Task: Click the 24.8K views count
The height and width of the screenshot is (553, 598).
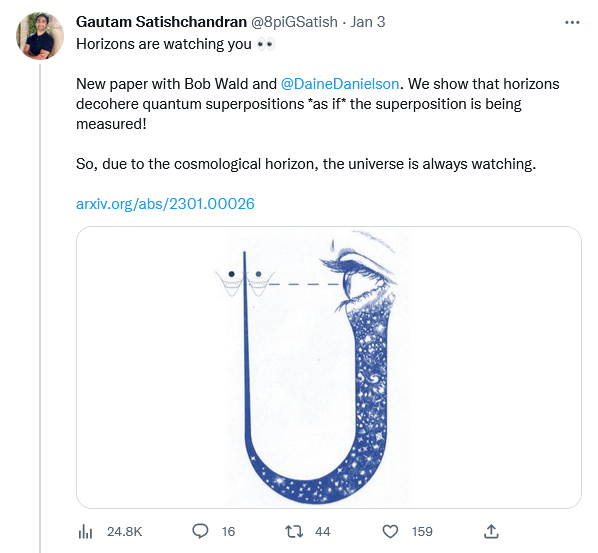Action: tap(124, 531)
